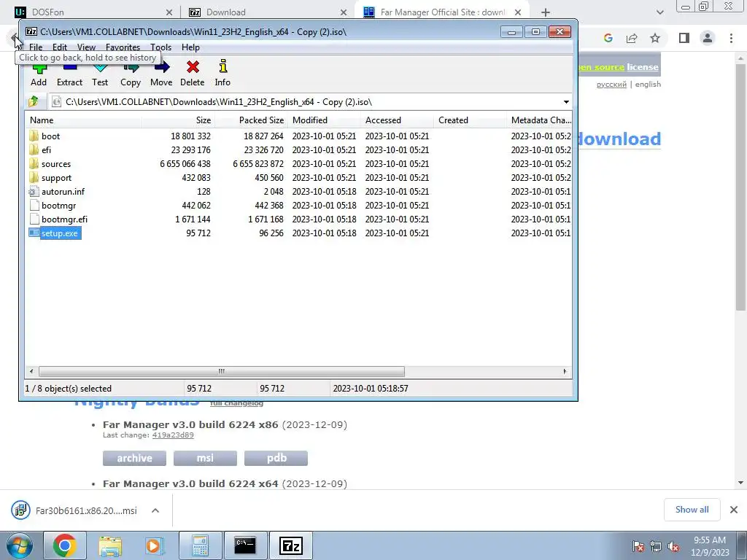747x560 pixels.
Task: Click the Add toolbar icon in 7-Zip
Action: coord(39,69)
